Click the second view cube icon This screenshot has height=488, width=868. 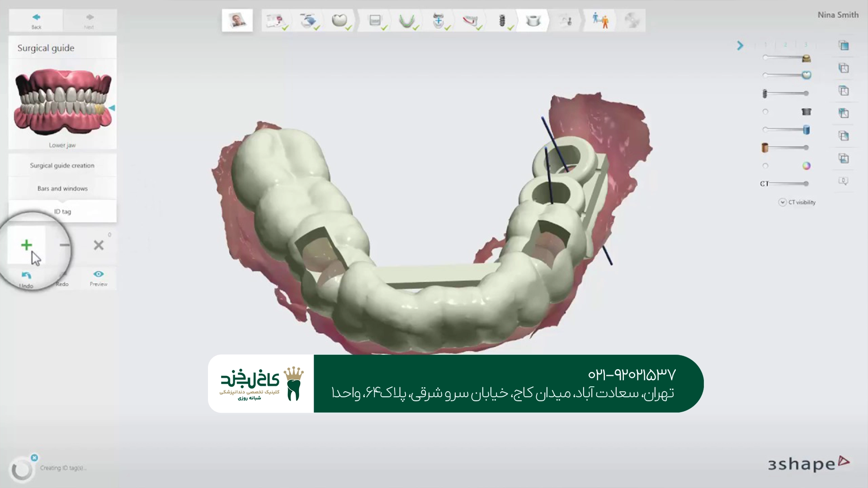tap(844, 68)
